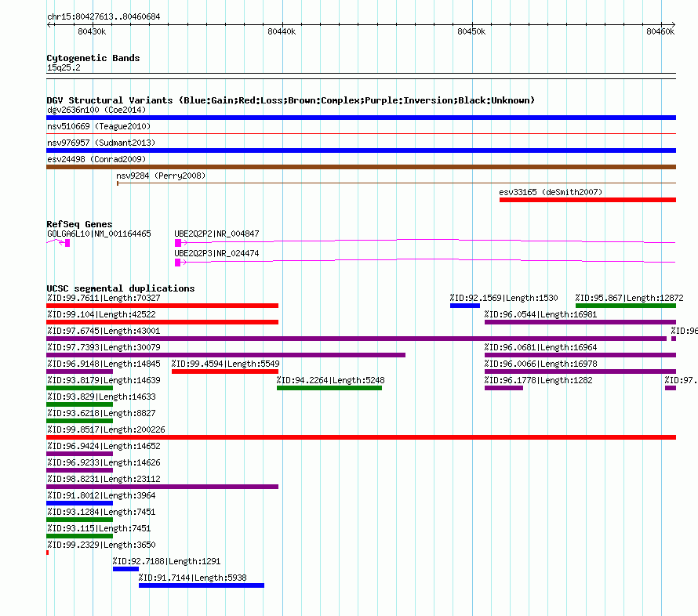Click the dgv2636n100 (Coe2014) blue variant bar
Viewport: 698px width, 616px height.
click(x=361, y=118)
